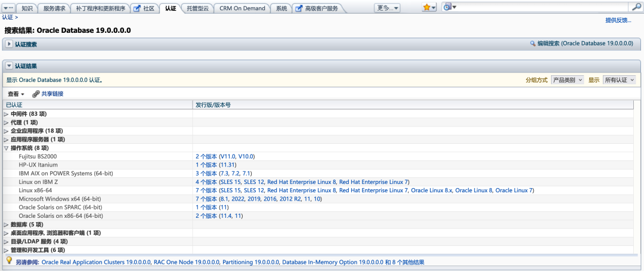Open the 显示 所有认证 dropdown
This screenshot has width=644, height=271.
click(619, 80)
